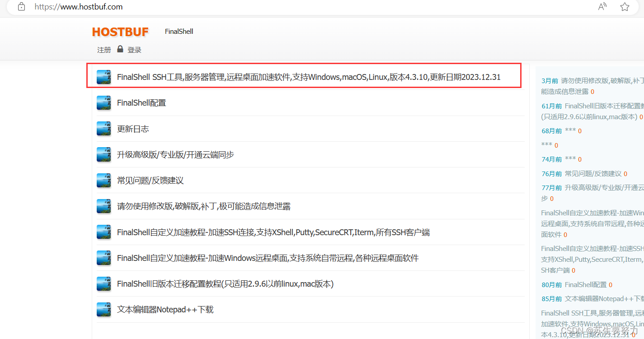The image size is (644, 339).
Task: Open the FinalShell配置 post
Action: click(x=141, y=103)
